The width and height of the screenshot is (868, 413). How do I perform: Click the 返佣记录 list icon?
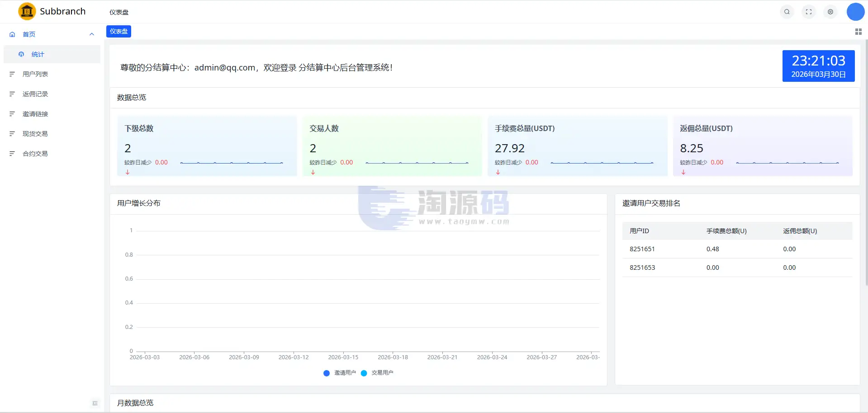click(12, 94)
